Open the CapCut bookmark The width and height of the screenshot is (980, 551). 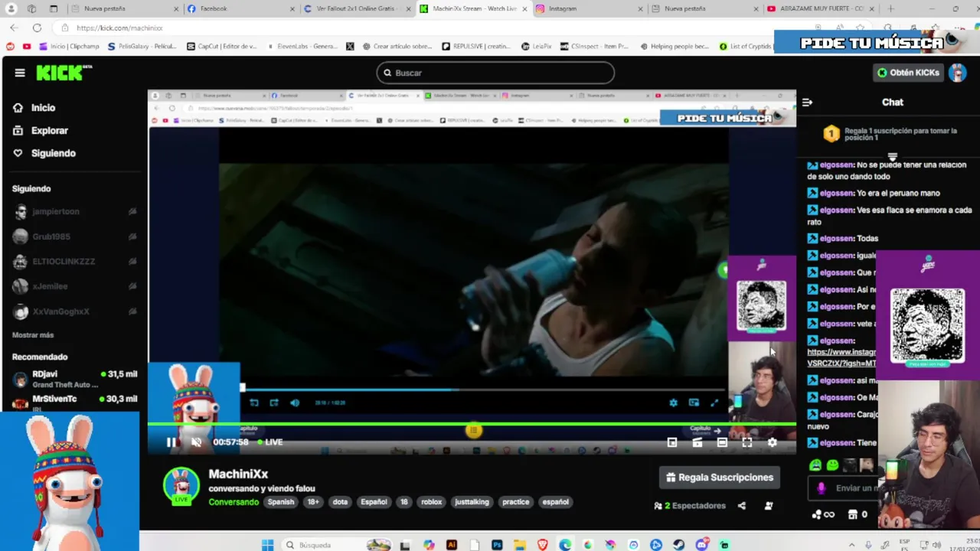pyautogui.click(x=222, y=46)
